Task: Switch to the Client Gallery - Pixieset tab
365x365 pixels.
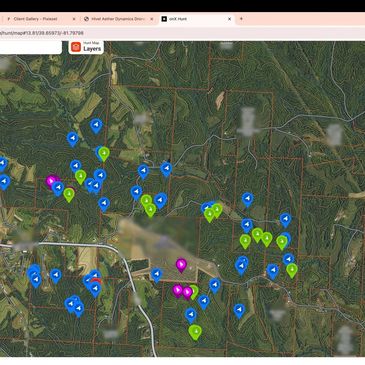Action: pyautogui.click(x=35, y=19)
